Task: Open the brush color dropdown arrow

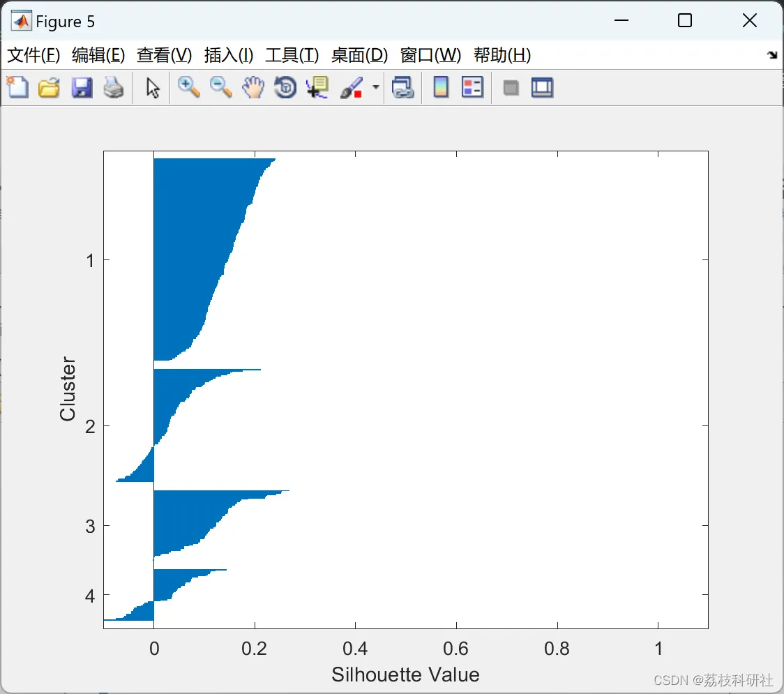Action: [375, 87]
